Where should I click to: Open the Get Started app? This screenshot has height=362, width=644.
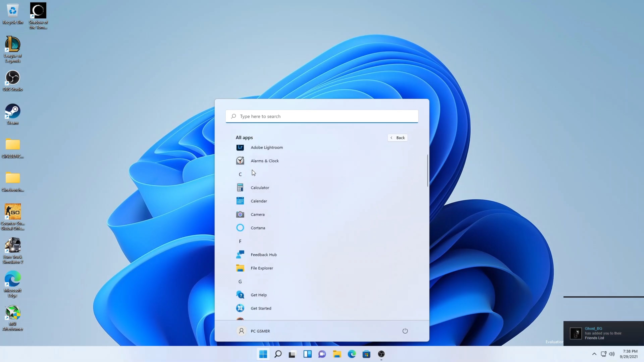[x=321, y=308]
